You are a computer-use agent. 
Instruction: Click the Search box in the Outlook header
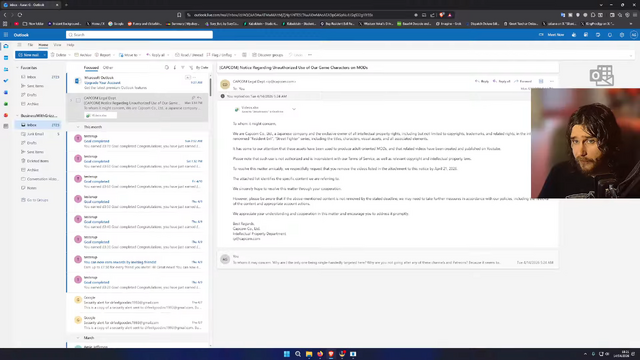[139, 35]
